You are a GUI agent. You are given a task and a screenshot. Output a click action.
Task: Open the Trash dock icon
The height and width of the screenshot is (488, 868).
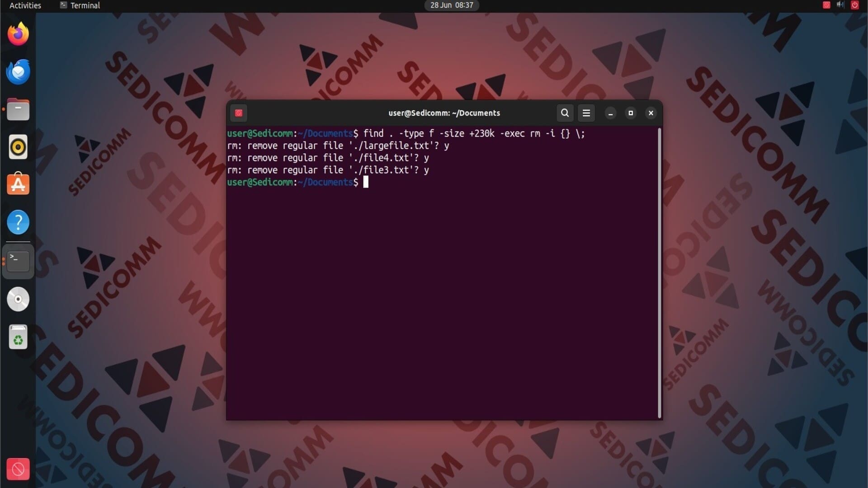[x=18, y=337]
